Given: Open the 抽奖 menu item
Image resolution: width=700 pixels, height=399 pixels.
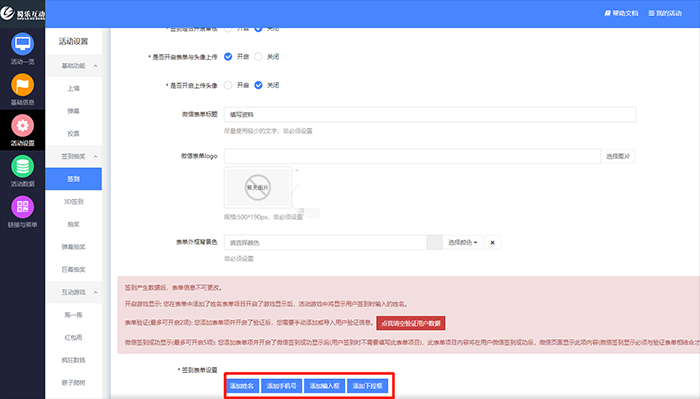Looking at the screenshot, I should [x=74, y=224].
